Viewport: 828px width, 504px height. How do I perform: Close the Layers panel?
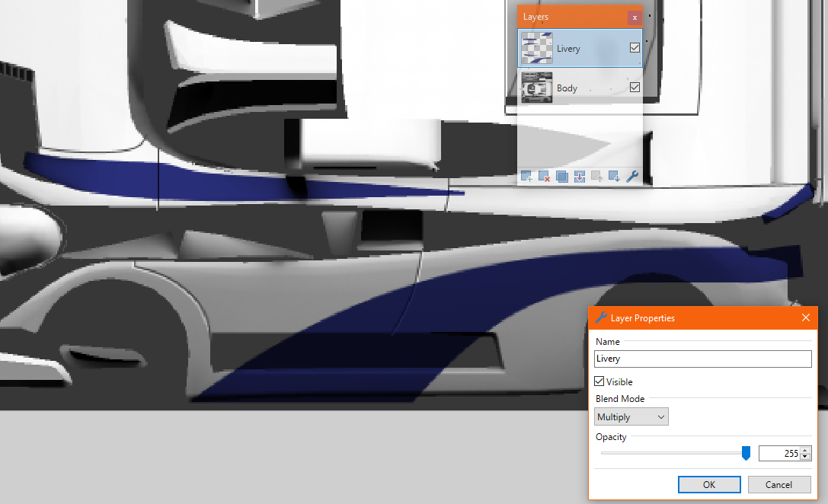[634, 18]
